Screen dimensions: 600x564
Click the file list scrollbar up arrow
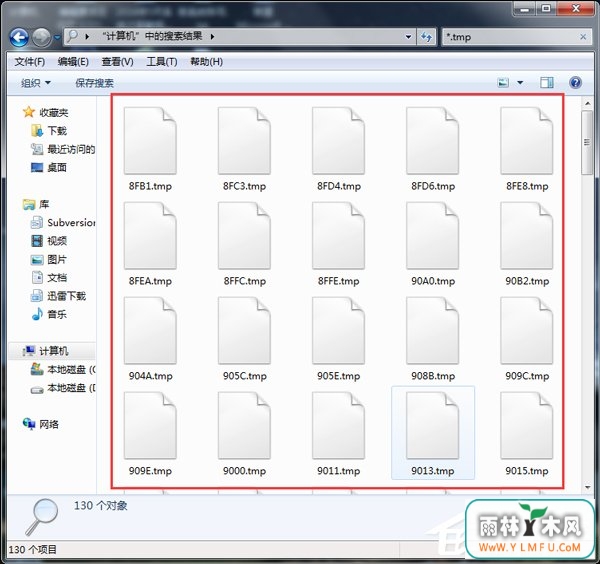pos(587,103)
